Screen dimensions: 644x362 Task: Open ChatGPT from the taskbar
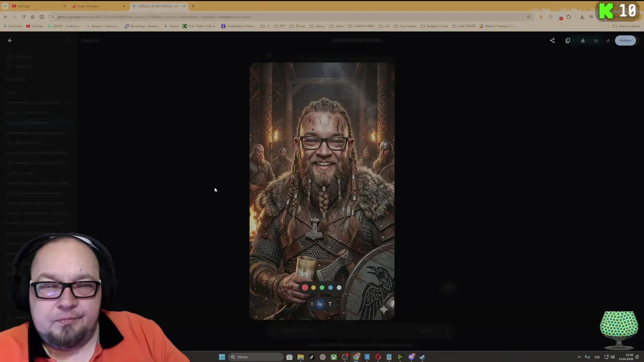(x=323, y=357)
